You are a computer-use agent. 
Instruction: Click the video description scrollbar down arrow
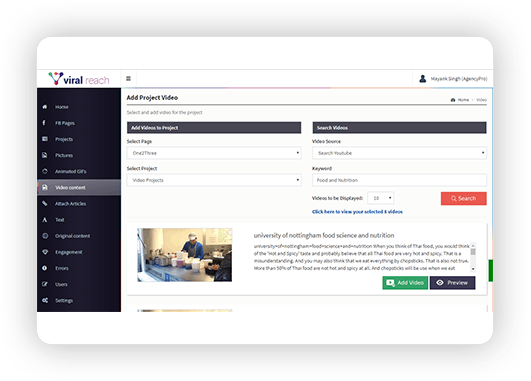(473, 269)
